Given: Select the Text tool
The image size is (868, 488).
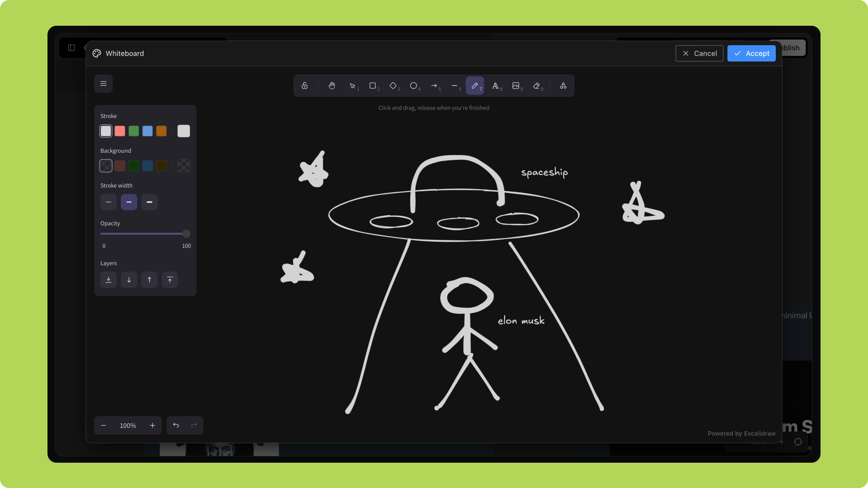Looking at the screenshot, I should 495,86.
